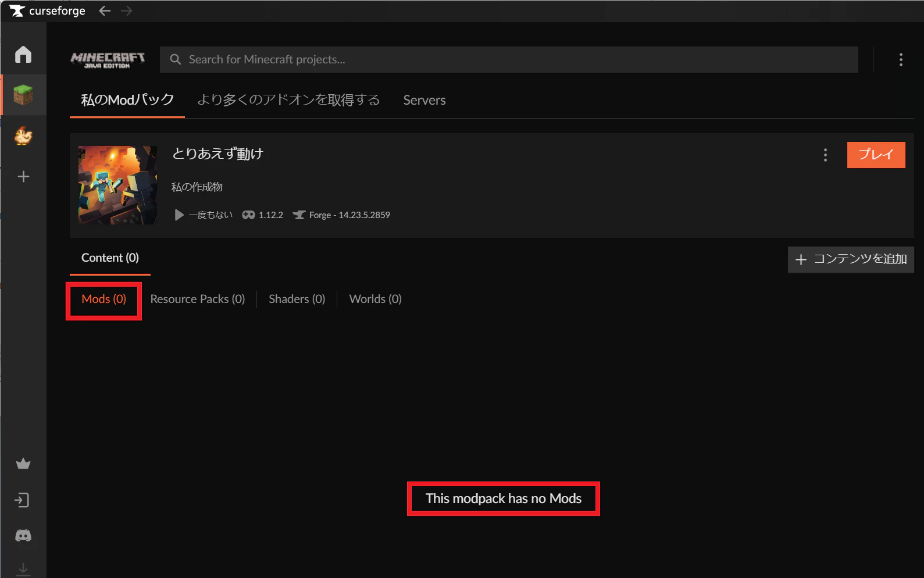The image size is (924, 578).
Task: Click the コンテンツを追加 button
Action: click(x=851, y=259)
